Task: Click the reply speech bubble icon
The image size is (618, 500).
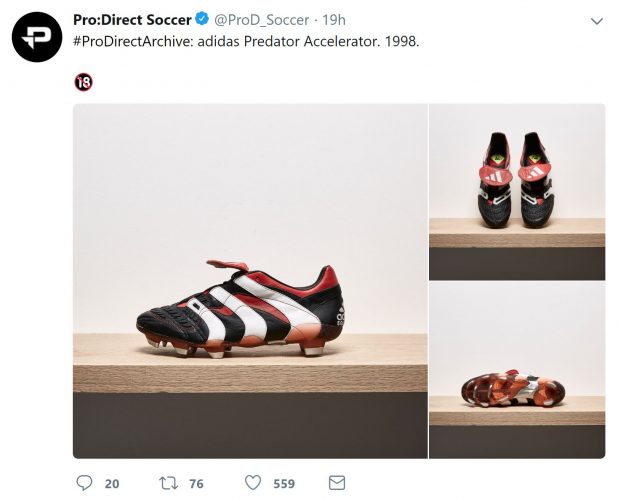Action: [x=85, y=483]
